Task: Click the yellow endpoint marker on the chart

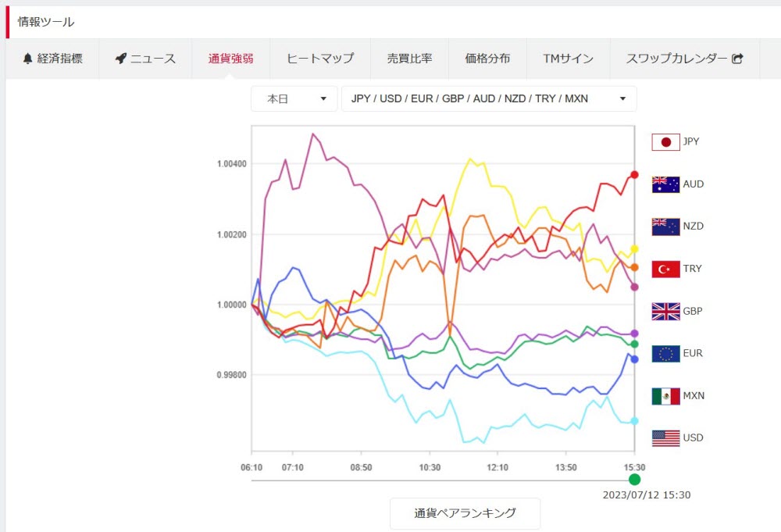Action: coord(634,248)
